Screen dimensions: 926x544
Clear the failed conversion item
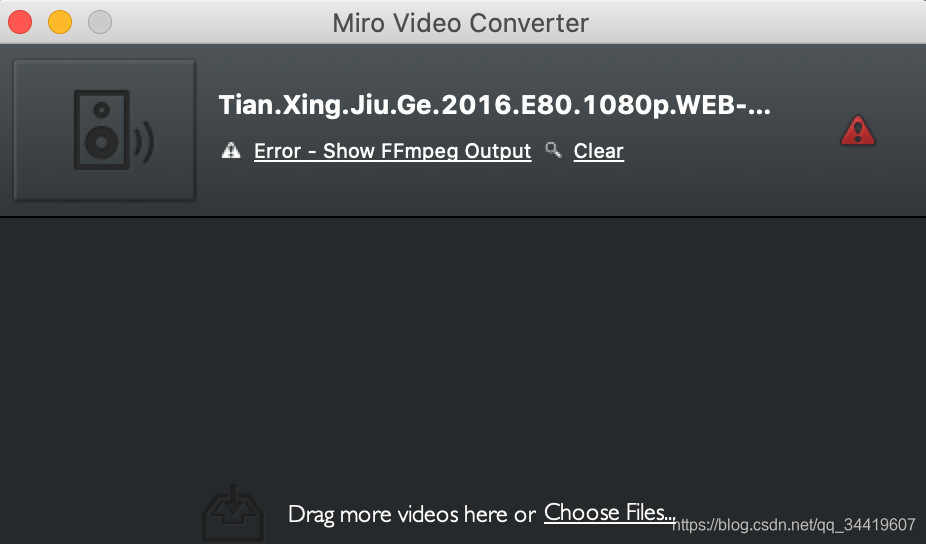(599, 151)
